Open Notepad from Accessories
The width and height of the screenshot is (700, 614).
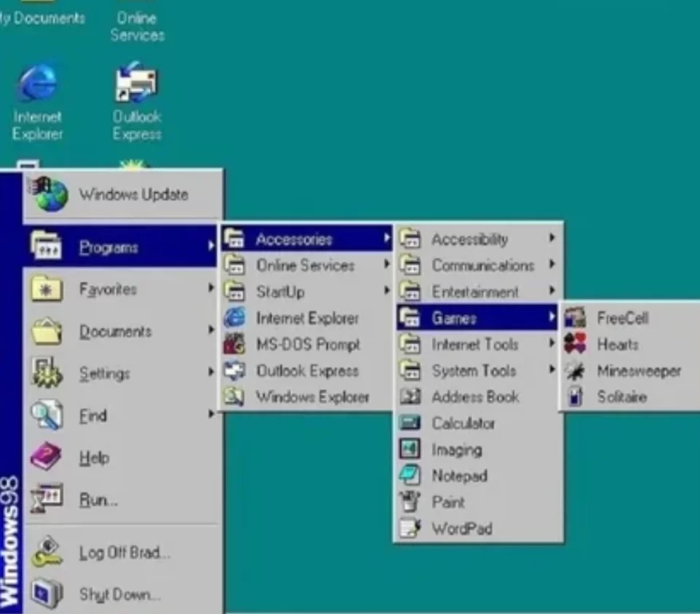tap(458, 476)
